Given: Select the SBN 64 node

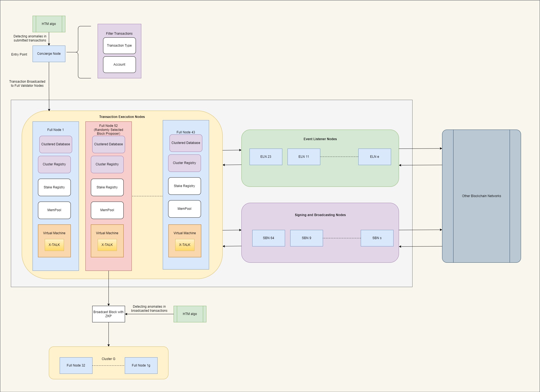Looking at the screenshot, I should [x=269, y=238].
